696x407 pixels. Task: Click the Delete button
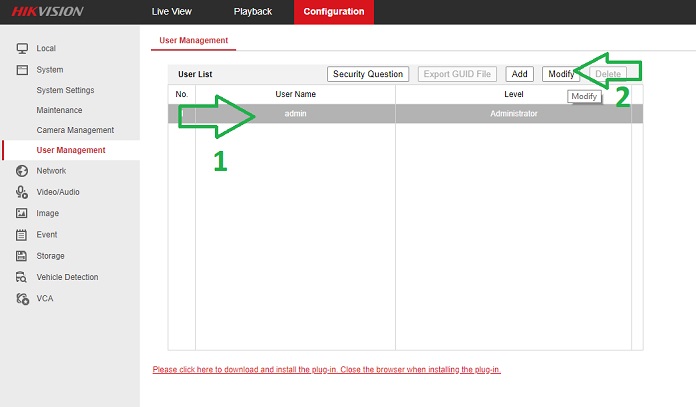(x=608, y=74)
